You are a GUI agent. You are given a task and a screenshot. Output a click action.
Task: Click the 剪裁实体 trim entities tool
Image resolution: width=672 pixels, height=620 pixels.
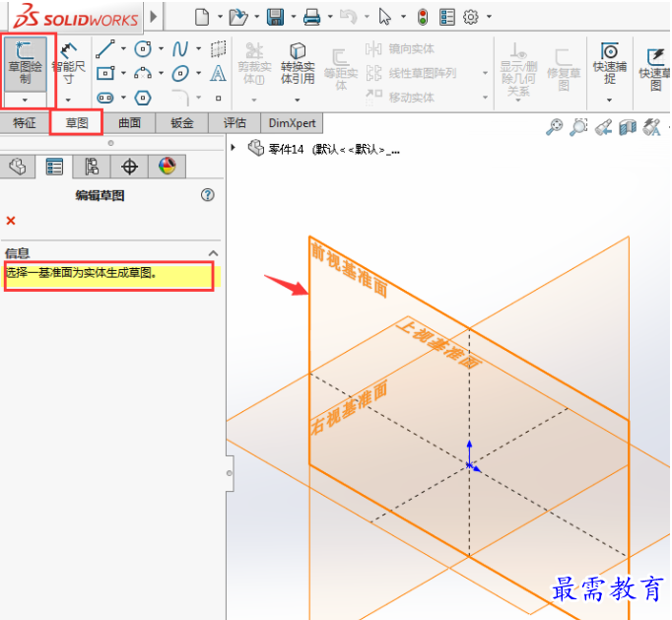[x=254, y=63]
